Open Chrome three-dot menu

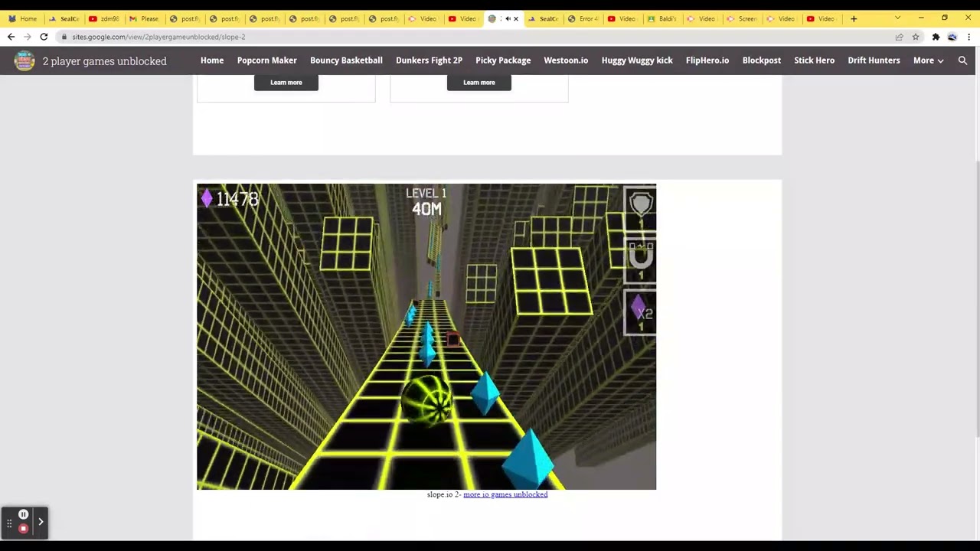(x=969, y=37)
